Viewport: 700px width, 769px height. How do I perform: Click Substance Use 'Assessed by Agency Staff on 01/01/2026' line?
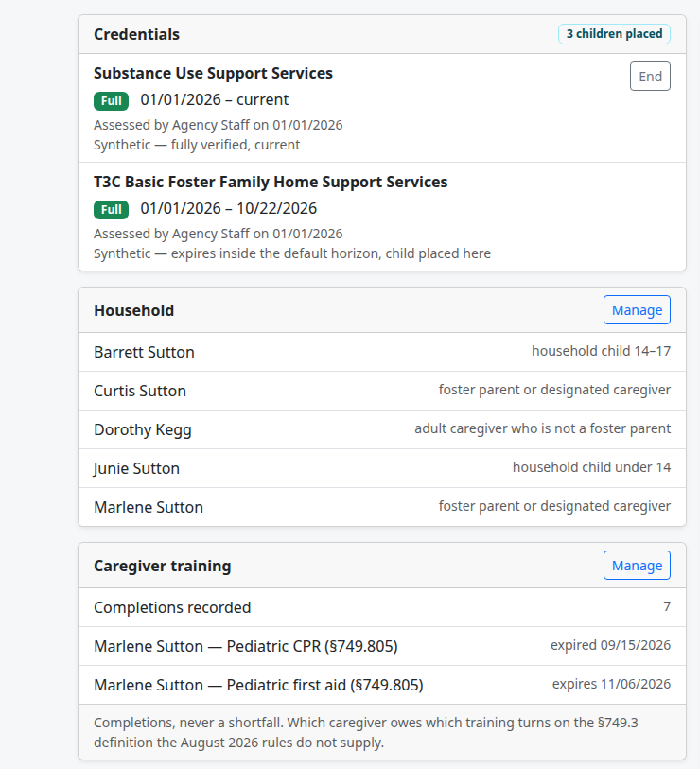pyautogui.click(x=218, y=125)
